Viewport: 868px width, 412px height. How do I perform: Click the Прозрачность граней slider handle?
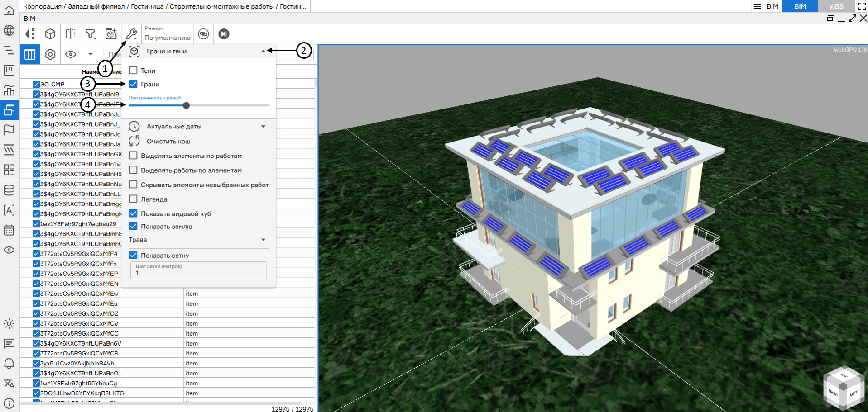point(186,105)
